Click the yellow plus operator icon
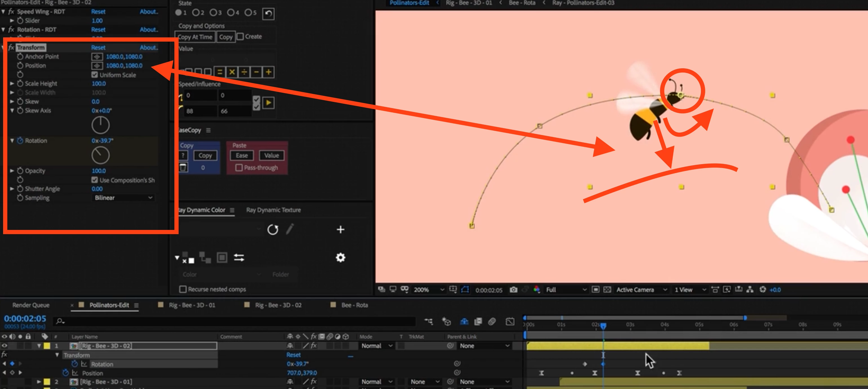Screen dimensions: 868x389 [268, 72]
